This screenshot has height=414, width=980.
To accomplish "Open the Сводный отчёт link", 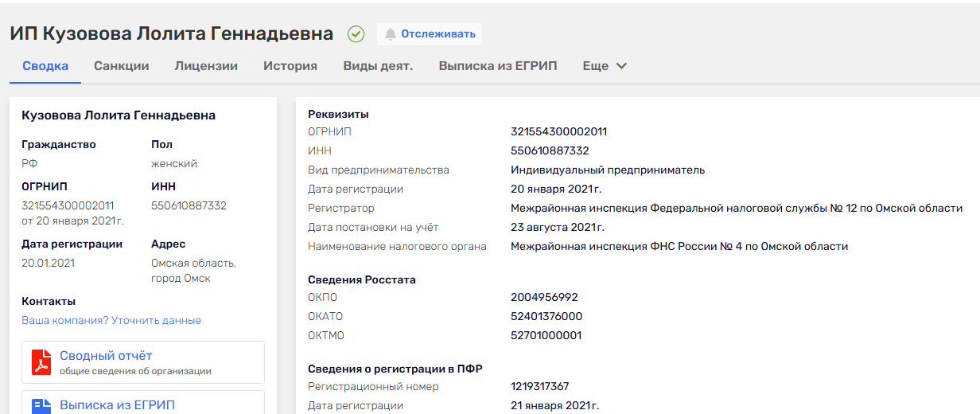I will click(x=106, y=356).
